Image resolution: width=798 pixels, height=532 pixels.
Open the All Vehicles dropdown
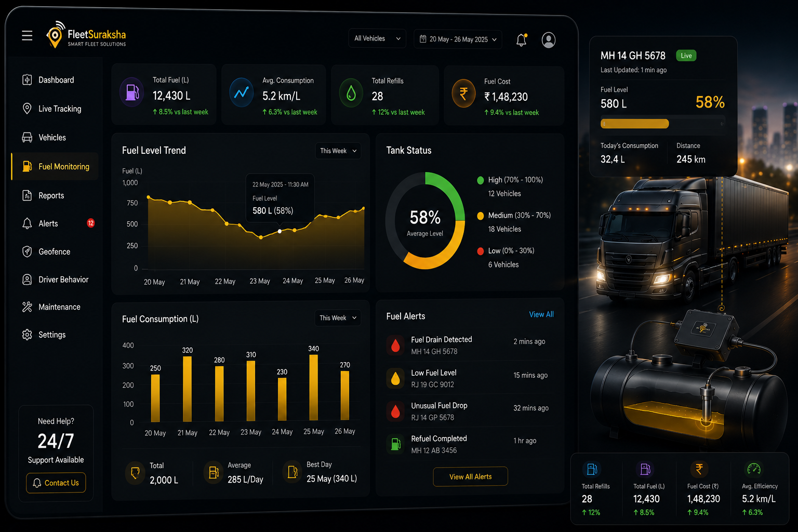(x=377, y=38)
